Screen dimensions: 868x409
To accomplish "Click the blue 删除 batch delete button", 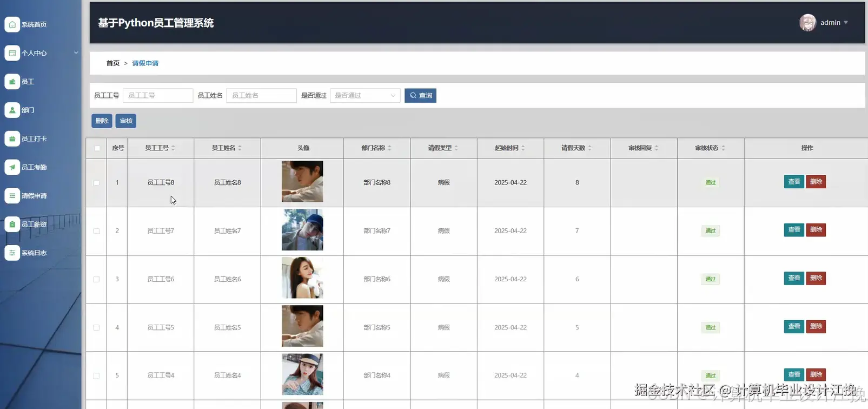I will (x=102, y=121).
